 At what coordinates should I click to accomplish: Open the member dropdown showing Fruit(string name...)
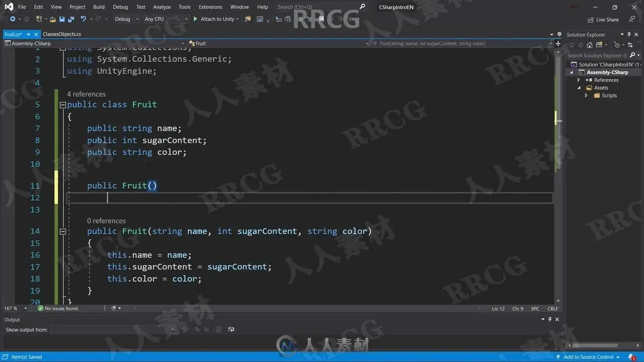[x=462, y=43]
